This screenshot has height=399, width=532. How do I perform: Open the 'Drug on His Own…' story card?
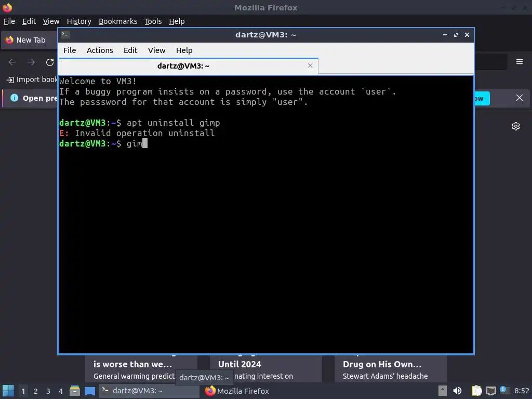click(x=391, y=368)
